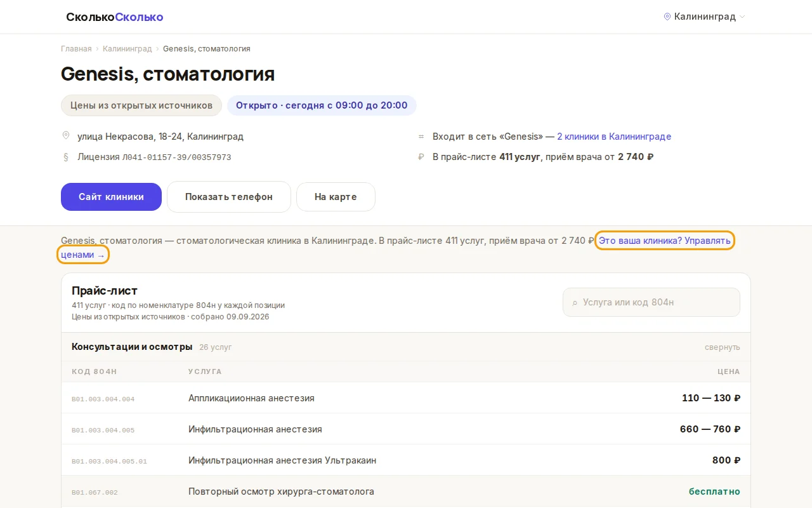Click the license section icon beside Лицензия
Screen dimensions: 812x508
pos(66,157)
